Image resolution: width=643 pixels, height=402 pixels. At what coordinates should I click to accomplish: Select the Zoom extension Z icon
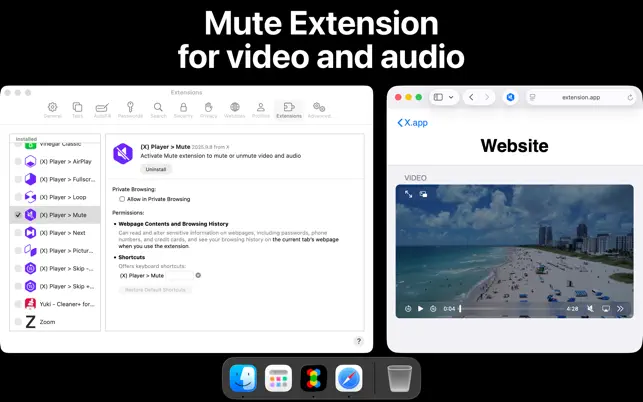30,322
